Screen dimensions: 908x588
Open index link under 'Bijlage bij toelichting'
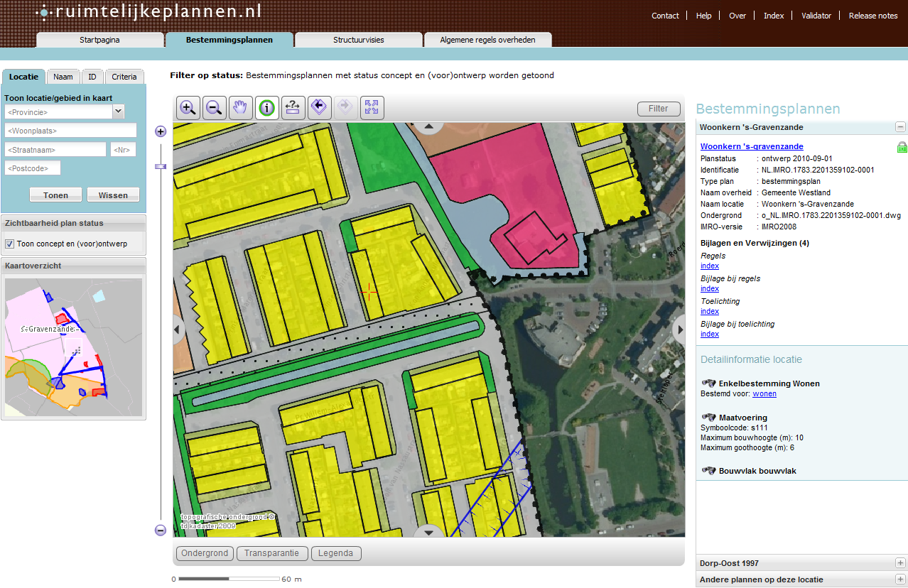click(x=710, y=334)
